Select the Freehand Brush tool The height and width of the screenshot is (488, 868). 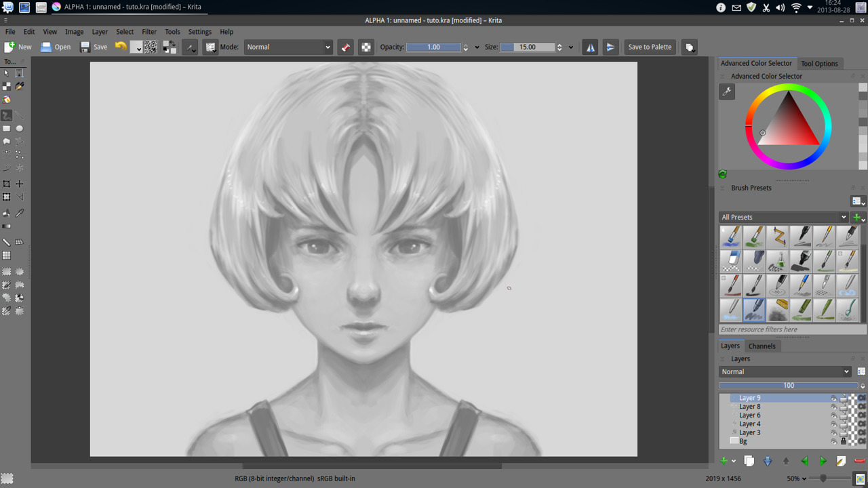7,116
